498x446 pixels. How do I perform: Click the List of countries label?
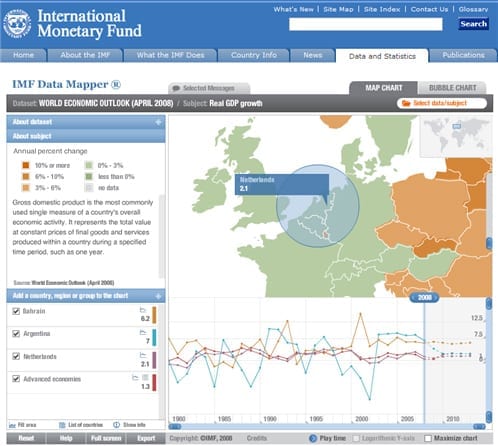click(x=85, y=425)
